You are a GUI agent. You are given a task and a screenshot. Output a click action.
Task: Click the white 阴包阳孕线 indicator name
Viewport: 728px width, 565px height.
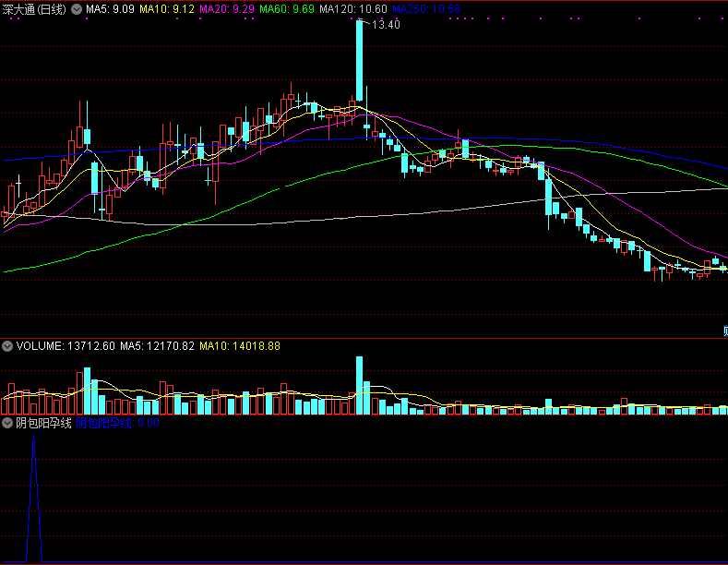pos(43,423)
